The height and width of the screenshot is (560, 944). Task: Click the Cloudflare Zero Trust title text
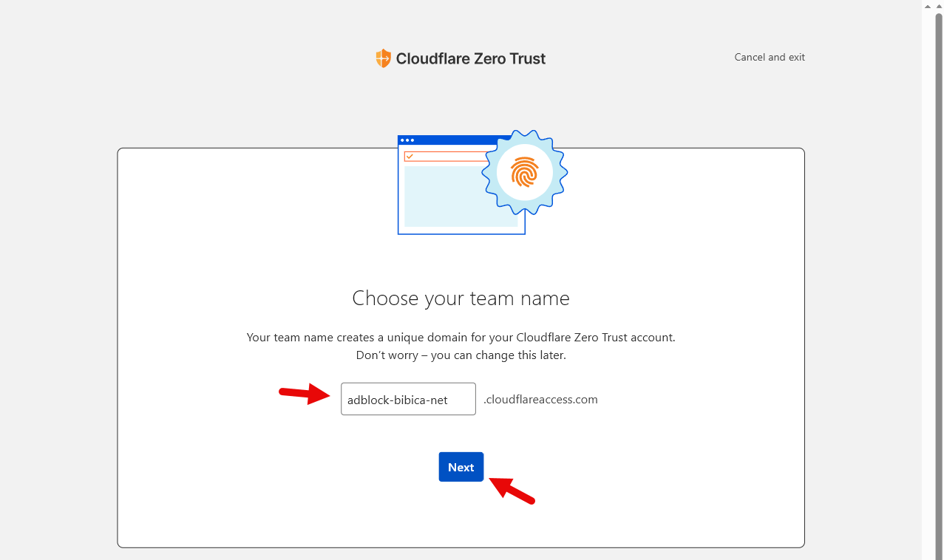(471, 58)
